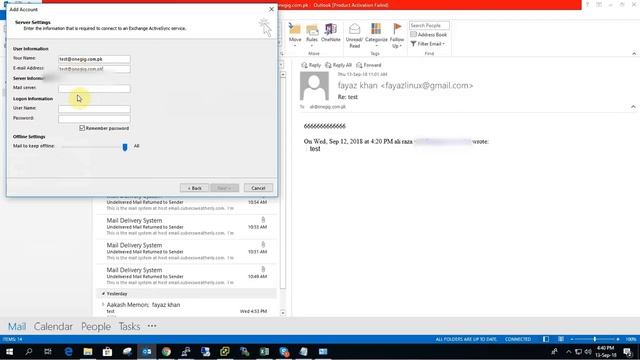Screen dimensions: 640x360
Task: Click the Reading view status bar icon
Action: click(561, 339)
